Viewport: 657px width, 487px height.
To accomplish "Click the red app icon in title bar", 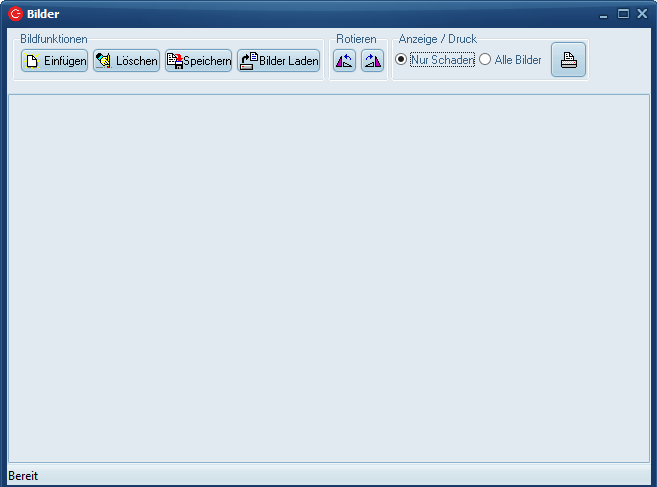I will pos(15,14).
